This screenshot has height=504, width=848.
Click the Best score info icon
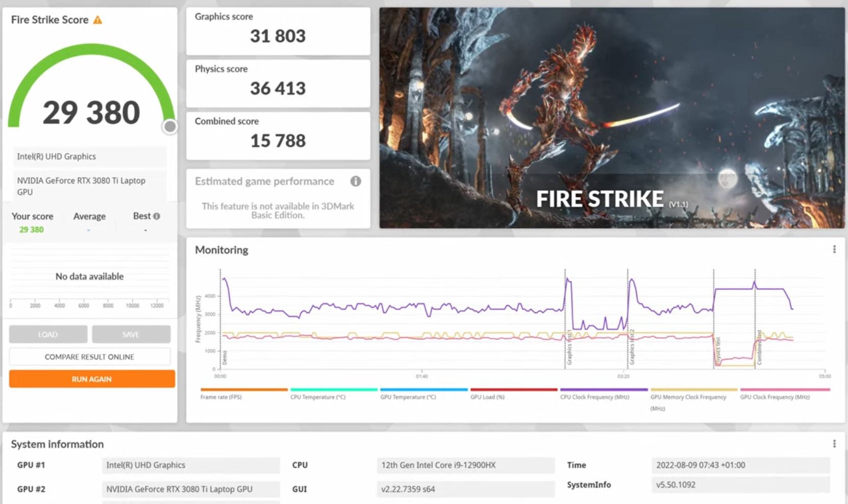click(157, 216)
